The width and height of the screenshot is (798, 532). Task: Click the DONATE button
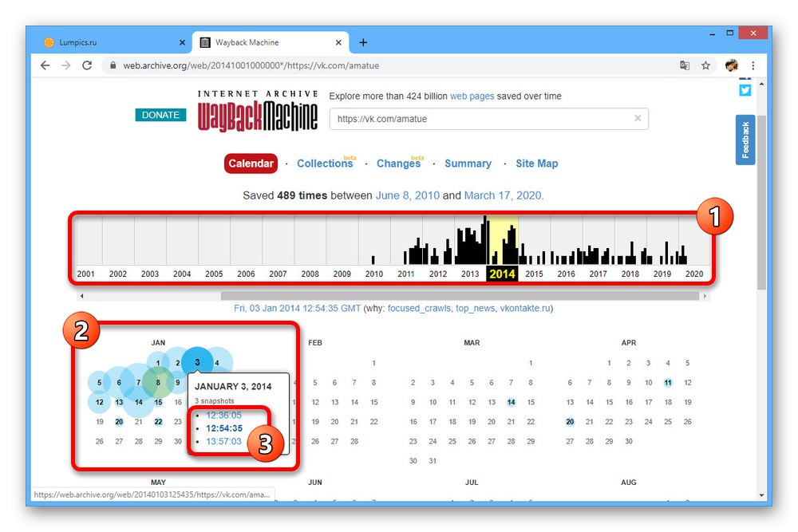point(160,115)
